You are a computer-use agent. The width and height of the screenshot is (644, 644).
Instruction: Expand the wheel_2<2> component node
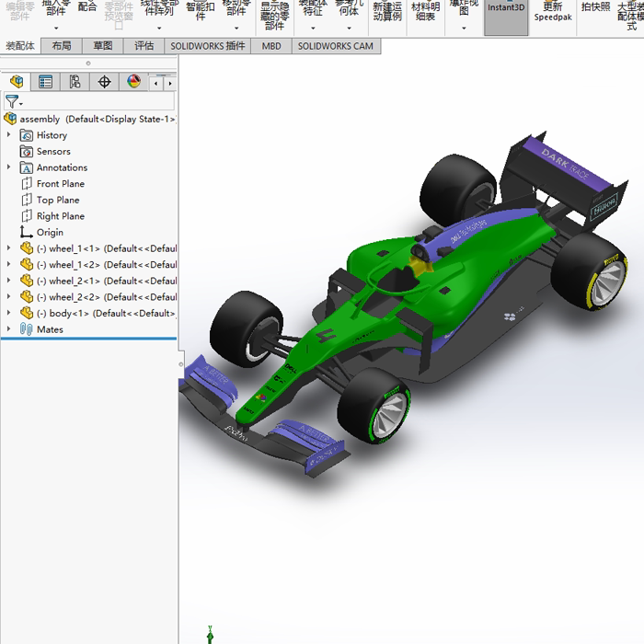pyautogui.click(x=8, y=296)
